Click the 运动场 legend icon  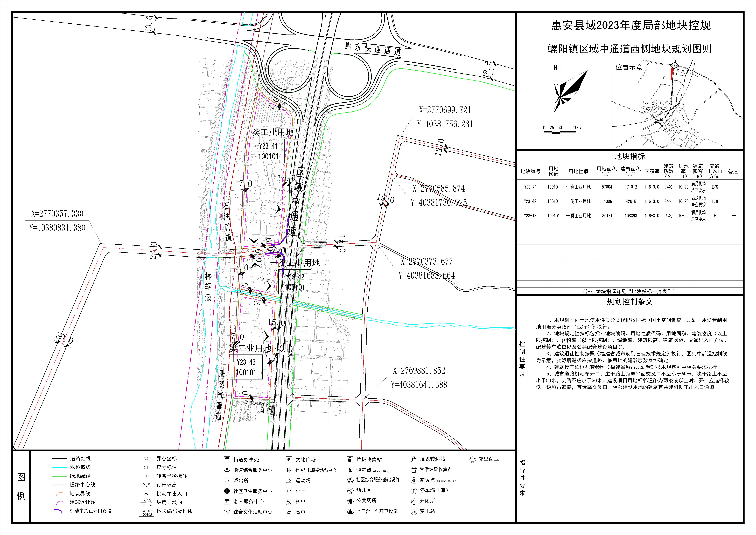pos(289,481)
